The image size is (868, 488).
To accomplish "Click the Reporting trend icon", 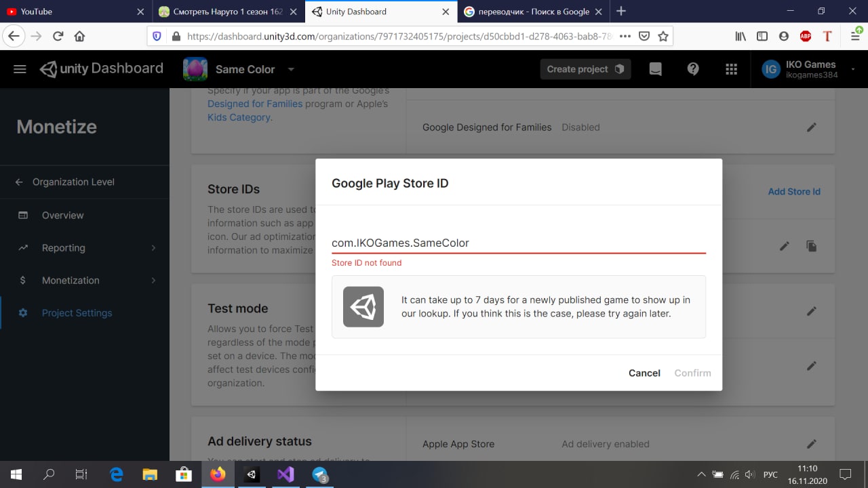I will (x=23, y=247).
